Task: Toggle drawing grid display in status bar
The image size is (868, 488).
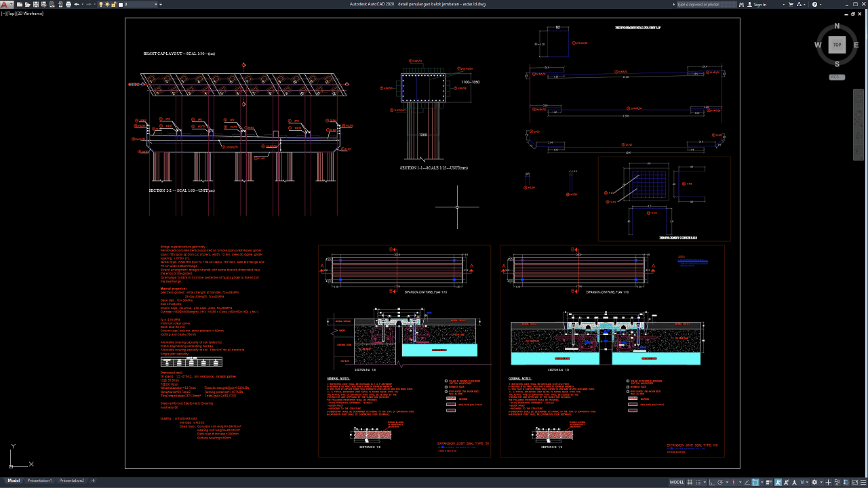Action: click(690, 483)
